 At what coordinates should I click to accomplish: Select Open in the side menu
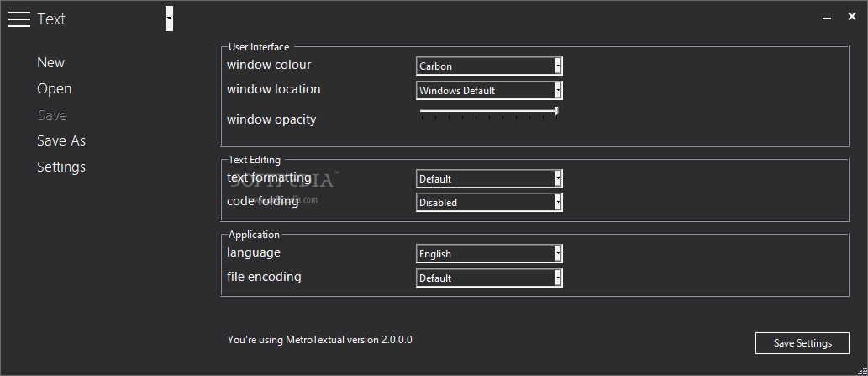55,89
